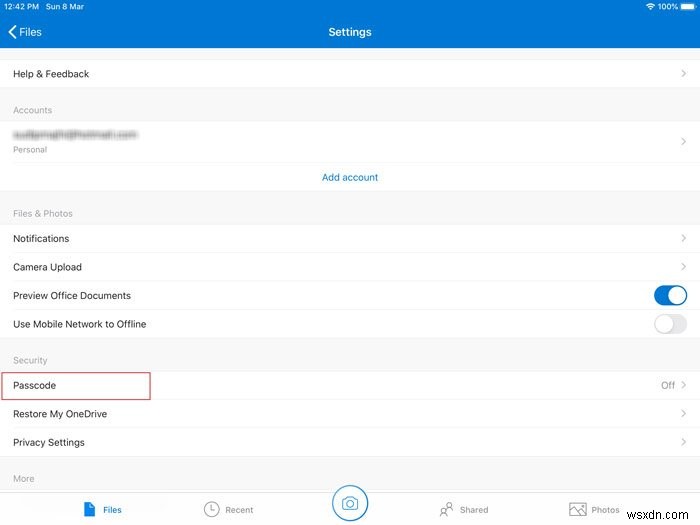Select the Camera Upload entry
This screenshot has height=525, width=700.
350,267
